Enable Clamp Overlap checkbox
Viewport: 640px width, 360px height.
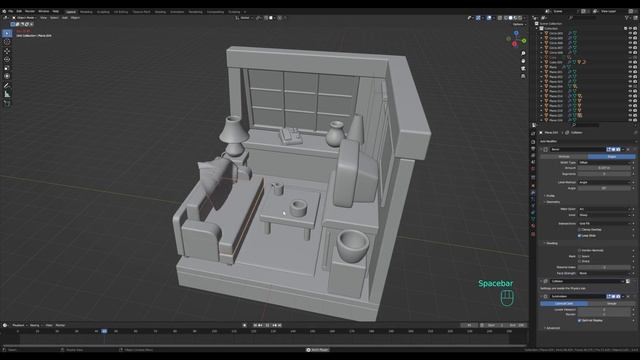pyautogui.click(x=579, y=230)
